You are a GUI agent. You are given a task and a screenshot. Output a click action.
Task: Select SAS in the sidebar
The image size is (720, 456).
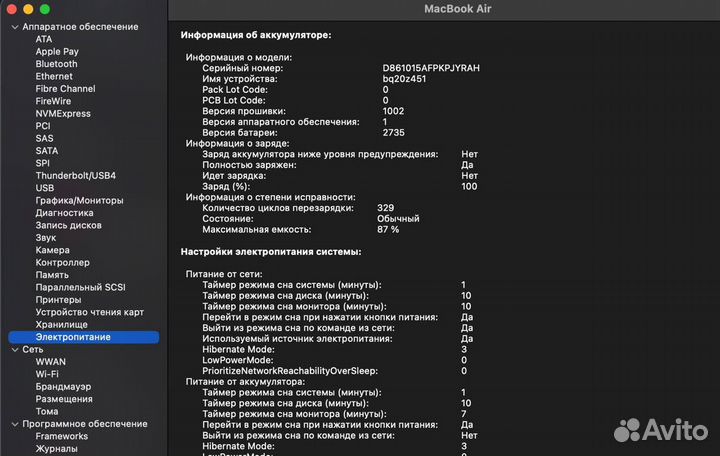coord(44,139)
